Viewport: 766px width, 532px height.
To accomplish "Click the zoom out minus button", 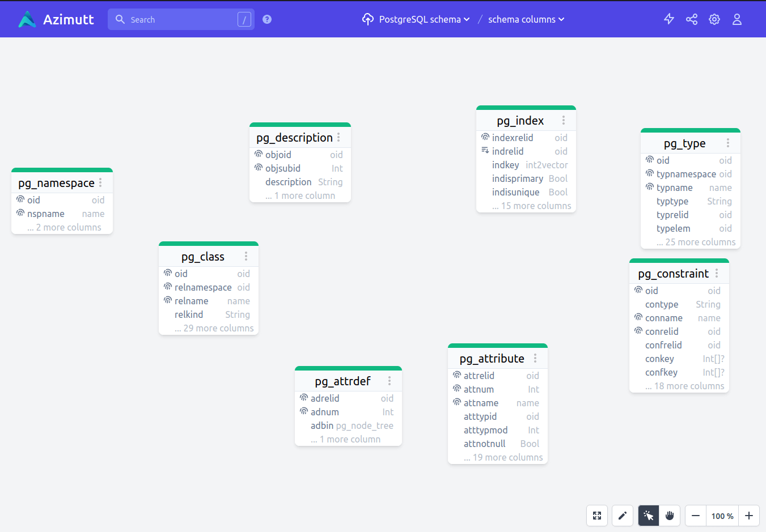I will tap(695, 516).
